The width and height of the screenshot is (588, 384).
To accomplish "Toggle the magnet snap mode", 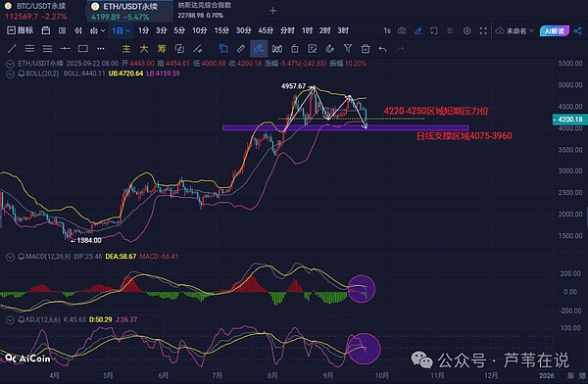I will pos(329,48).
